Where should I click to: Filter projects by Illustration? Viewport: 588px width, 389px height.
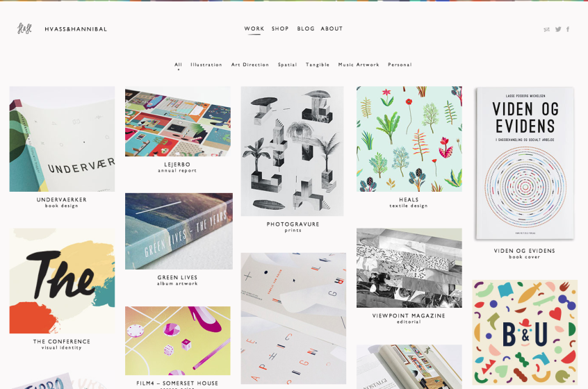tap(206, 65)
